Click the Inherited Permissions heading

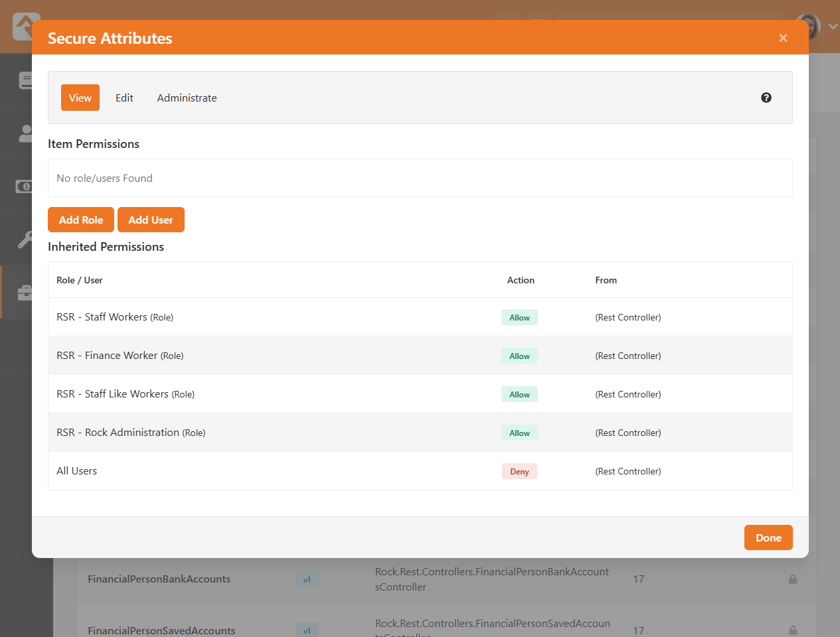tap(106, 247)
